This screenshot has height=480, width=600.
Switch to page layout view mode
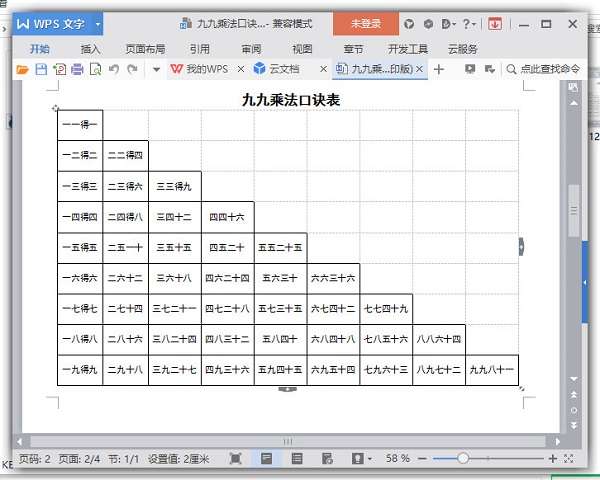[x=266, y=458]
